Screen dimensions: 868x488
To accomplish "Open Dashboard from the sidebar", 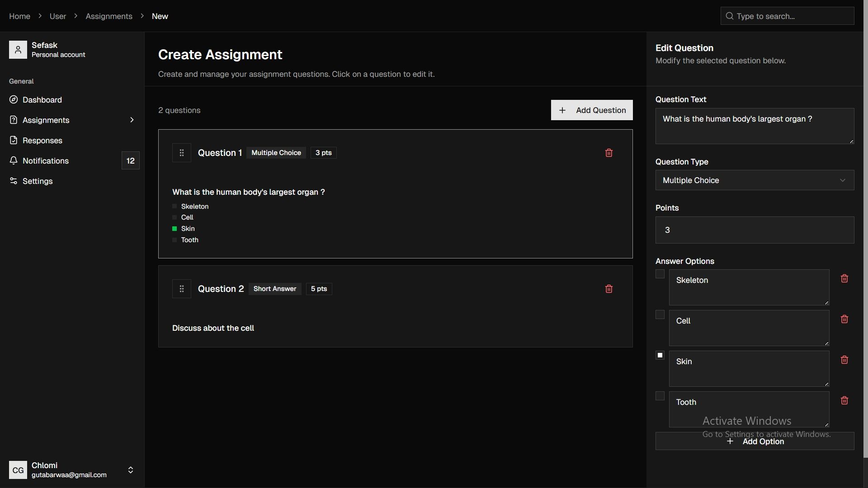I will click(x=42, y=100).
